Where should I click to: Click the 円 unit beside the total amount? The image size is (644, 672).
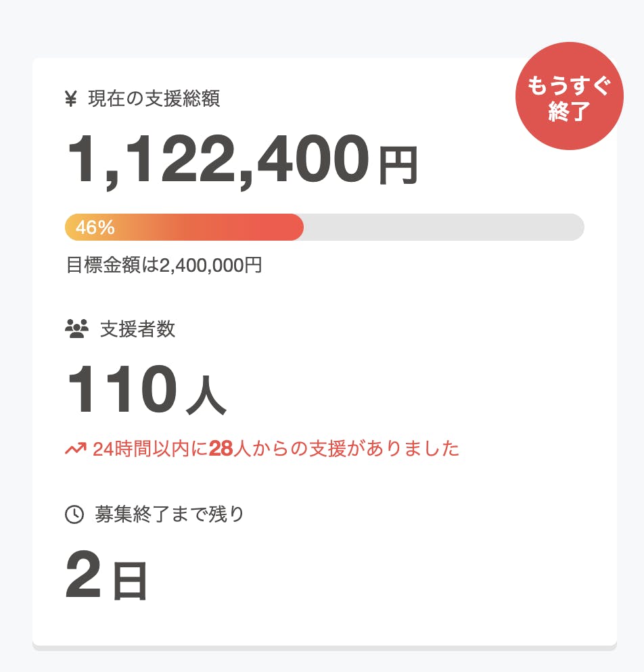point(398,166)
